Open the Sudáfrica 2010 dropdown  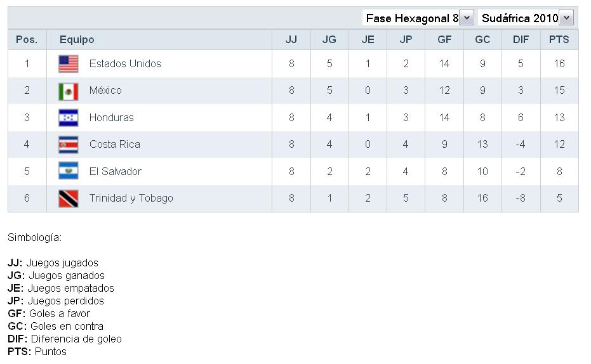pyautogui.click(x=566, y=18)
